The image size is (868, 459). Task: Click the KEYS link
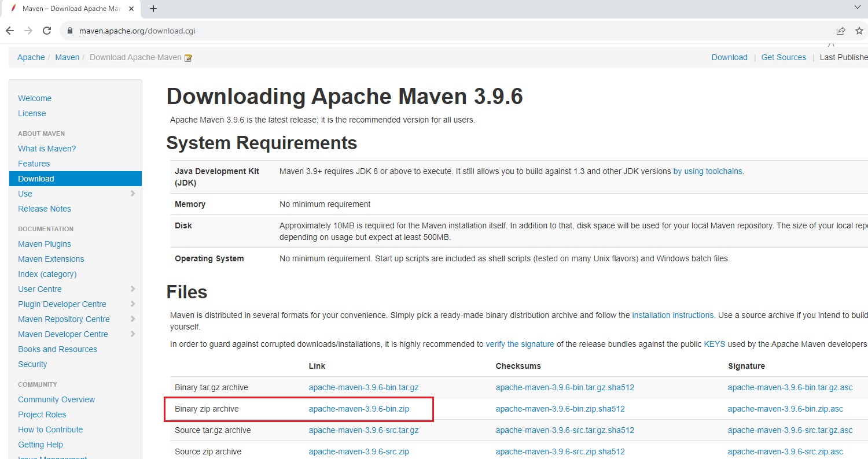pos(714,344)
